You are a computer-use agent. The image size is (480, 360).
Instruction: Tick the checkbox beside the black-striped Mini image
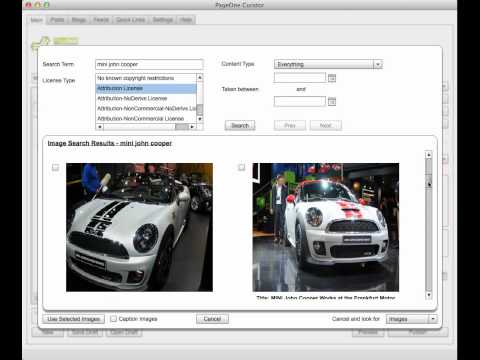click(55, 167)
